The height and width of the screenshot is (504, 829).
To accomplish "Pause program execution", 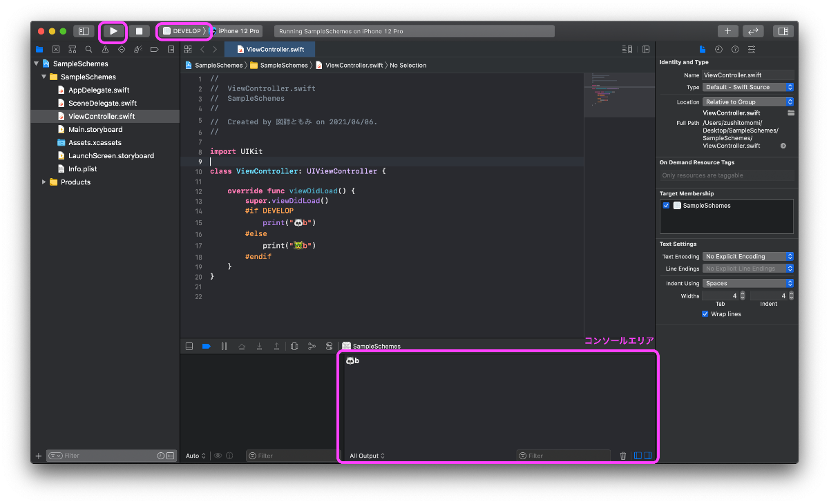I will (224, 347).
